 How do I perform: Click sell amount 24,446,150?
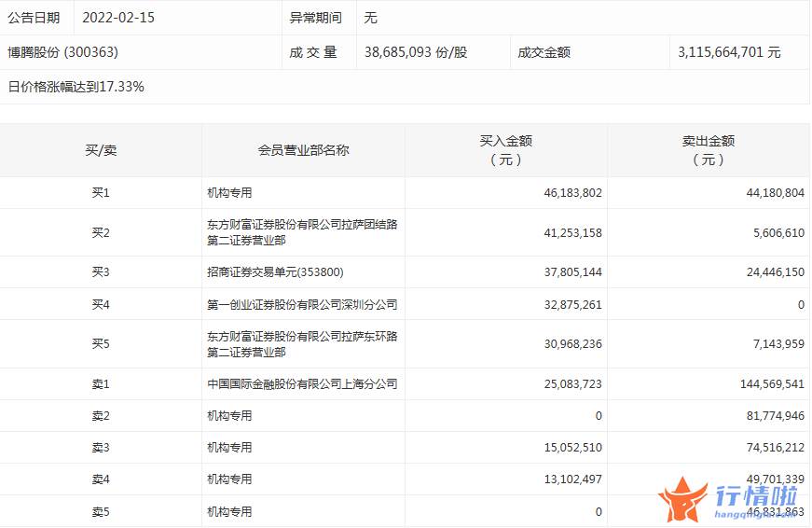point(776,272)
